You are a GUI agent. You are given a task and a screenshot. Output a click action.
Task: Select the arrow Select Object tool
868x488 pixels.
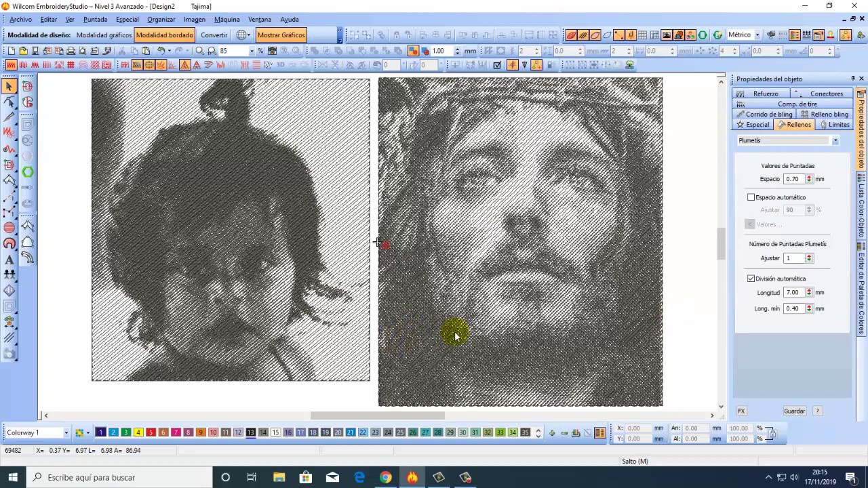(x=9, y=86)
